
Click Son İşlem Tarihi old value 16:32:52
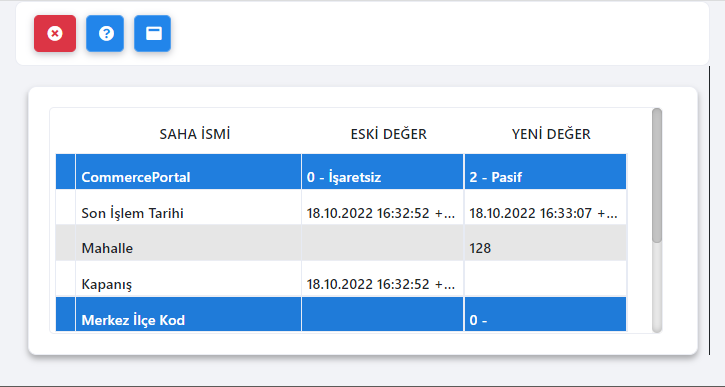coord(382,207)
